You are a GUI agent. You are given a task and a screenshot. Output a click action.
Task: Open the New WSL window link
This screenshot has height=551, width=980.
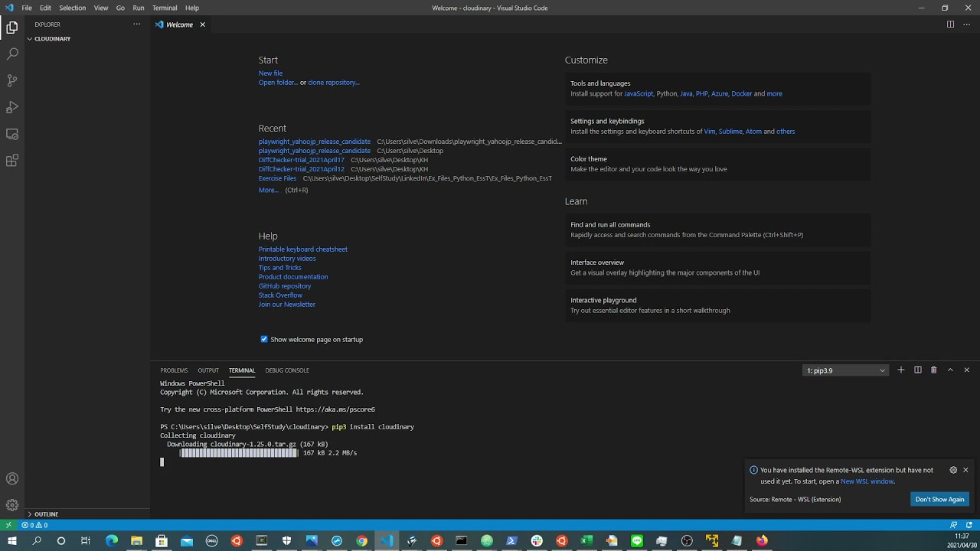[x=867, y=481]
